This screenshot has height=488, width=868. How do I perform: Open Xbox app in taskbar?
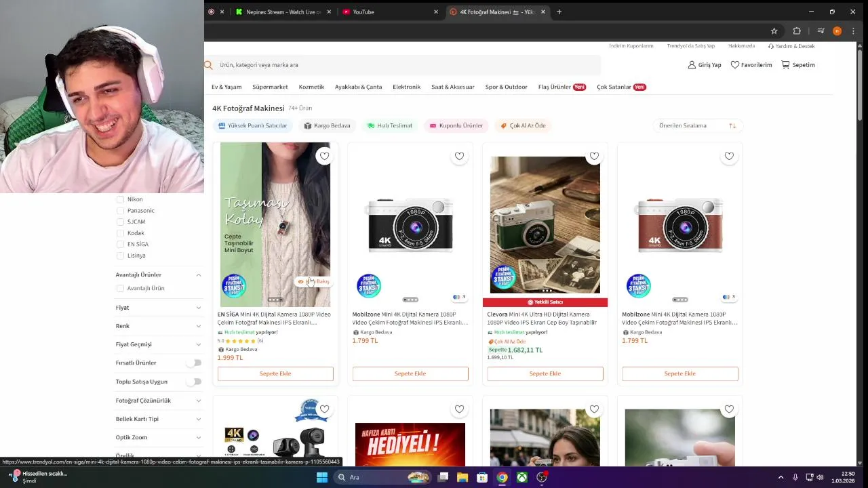(x=522, y=477)
